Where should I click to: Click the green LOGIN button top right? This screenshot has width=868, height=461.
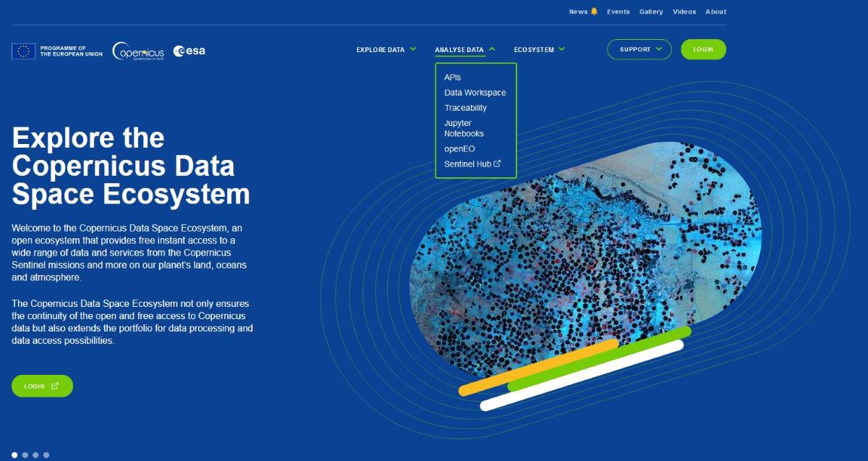click(x=703, y=49)
